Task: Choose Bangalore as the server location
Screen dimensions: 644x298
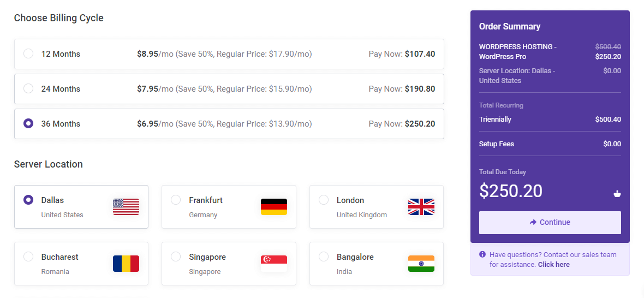Action: click(x=324, y=257)
